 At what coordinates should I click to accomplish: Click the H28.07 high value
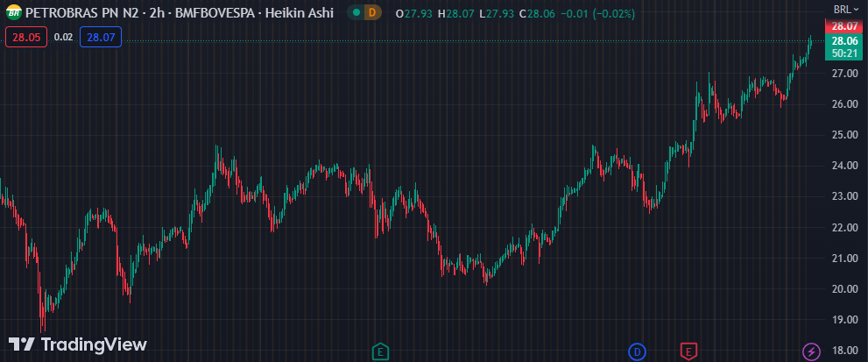[x=456, y=13]
